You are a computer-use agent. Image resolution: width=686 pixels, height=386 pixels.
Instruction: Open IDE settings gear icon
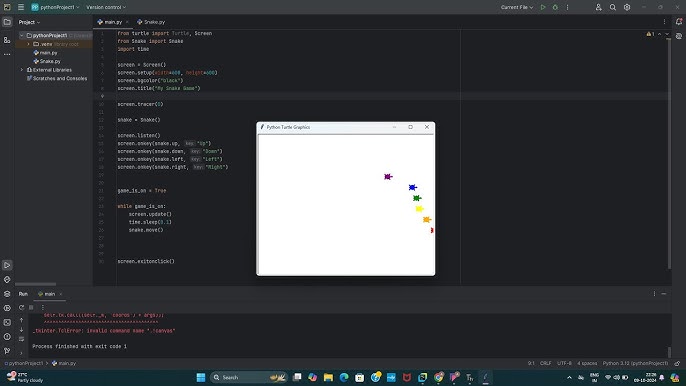pos(627,7)
